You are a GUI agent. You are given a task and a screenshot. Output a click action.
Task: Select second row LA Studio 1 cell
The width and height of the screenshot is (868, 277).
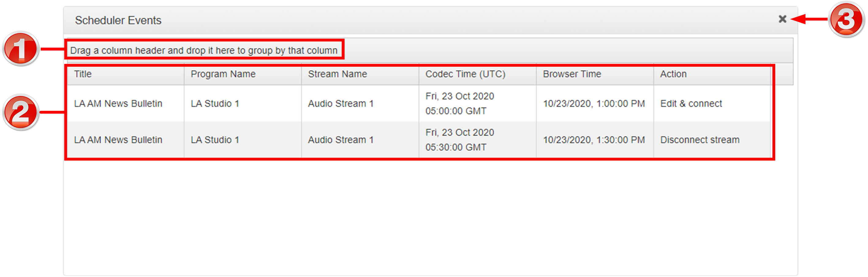(215, 140)
